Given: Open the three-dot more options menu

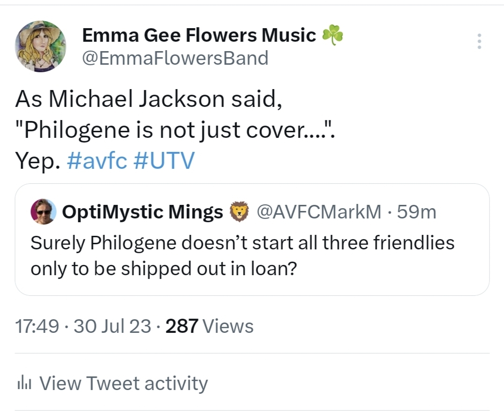Looking at the screenshot, I should coord(479,41).
